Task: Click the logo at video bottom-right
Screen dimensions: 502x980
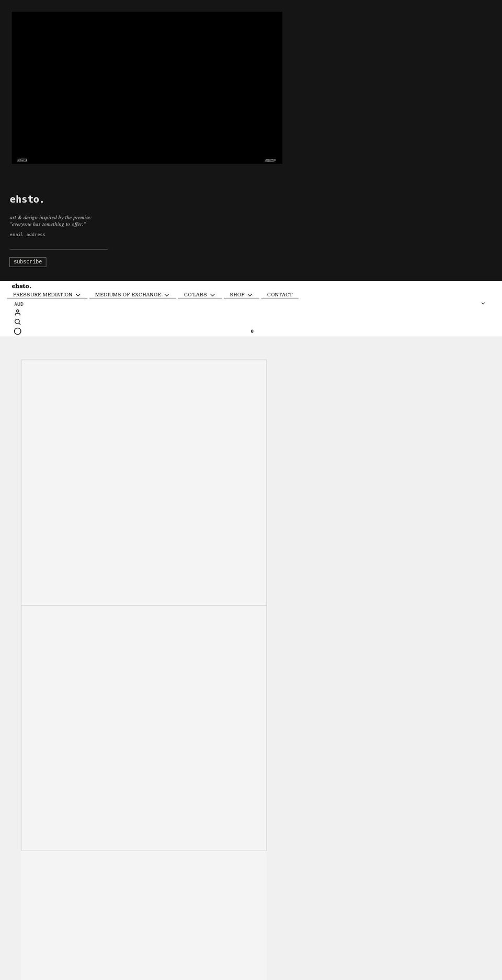Action: [270, 160]
